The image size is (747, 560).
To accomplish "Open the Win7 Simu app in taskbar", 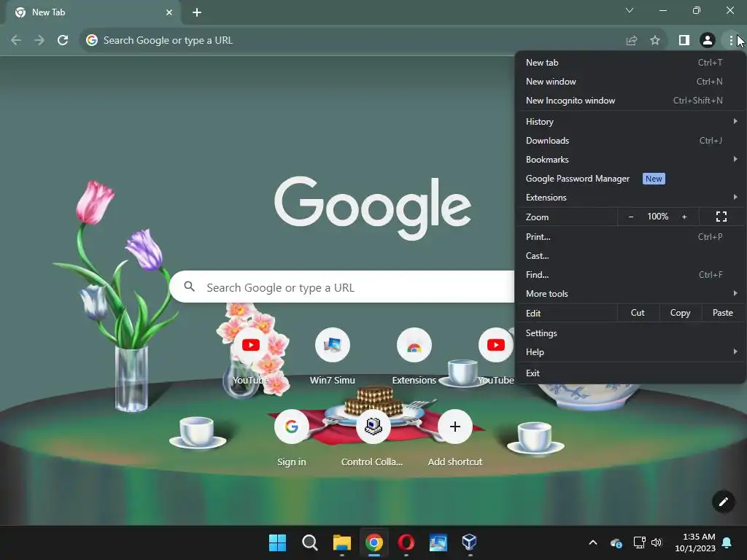I will (x=438, y=542).
